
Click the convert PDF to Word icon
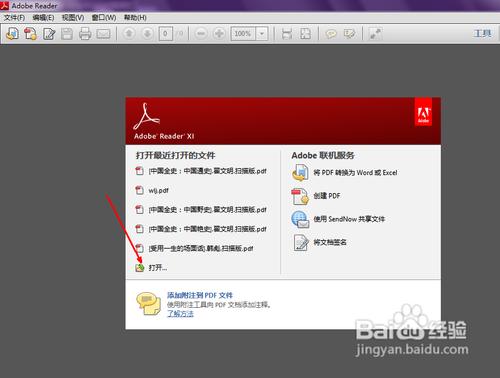[x=300, y=173]
